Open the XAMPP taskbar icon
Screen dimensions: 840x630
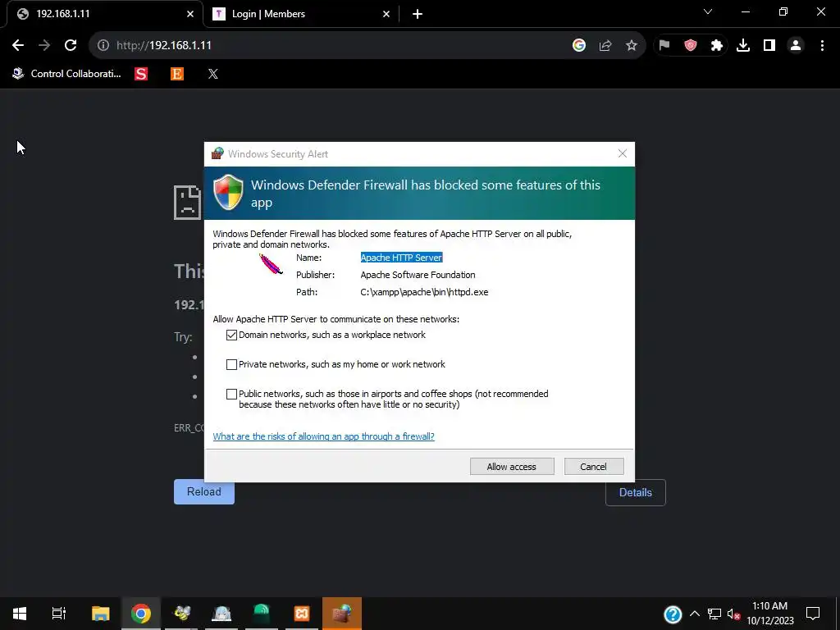[x=302, y=614]
